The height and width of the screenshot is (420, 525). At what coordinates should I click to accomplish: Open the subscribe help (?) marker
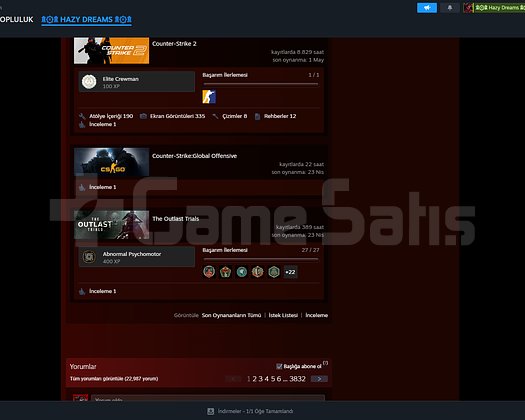click(325, 363)
